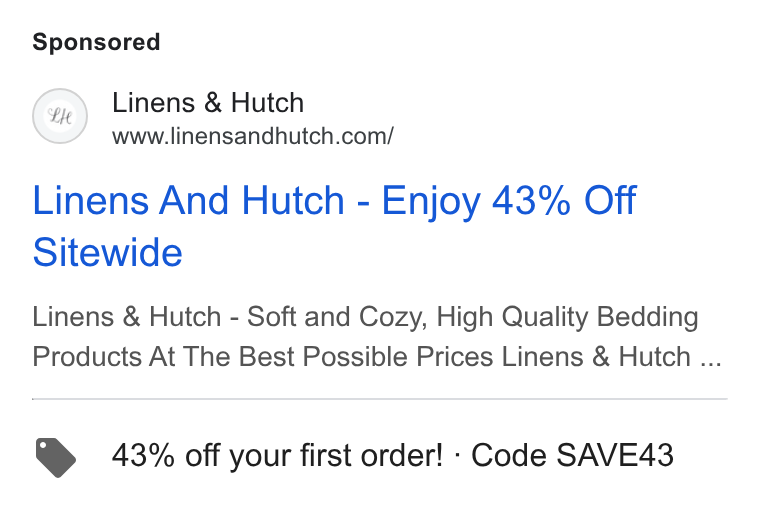Click 'Hutch' in the advertiser name
760x516 pixels.
click(x=268, y=103)
